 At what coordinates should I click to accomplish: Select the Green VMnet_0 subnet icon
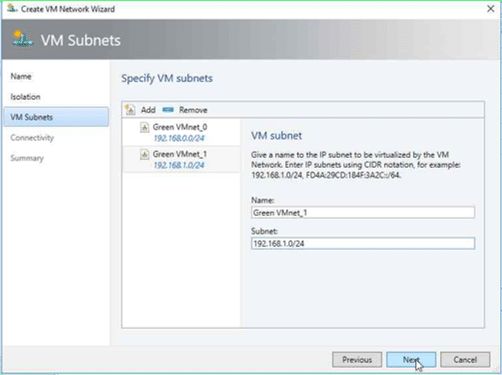click(144, 127)
